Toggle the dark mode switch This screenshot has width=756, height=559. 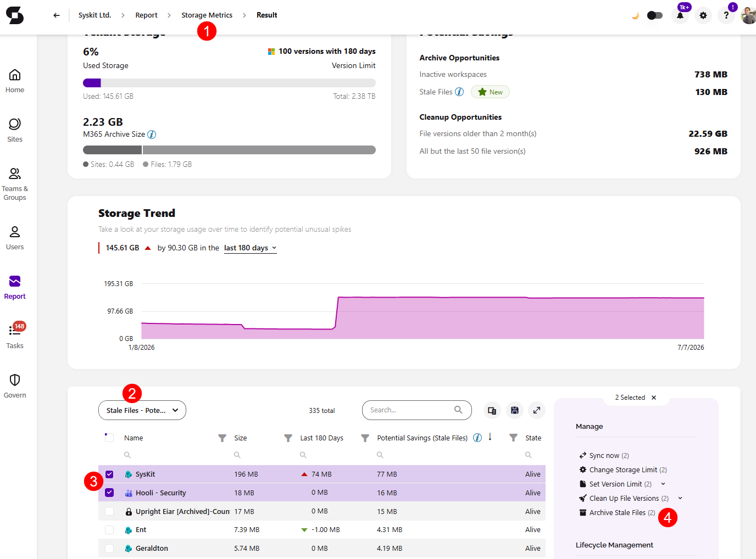(x=654, y=15)
